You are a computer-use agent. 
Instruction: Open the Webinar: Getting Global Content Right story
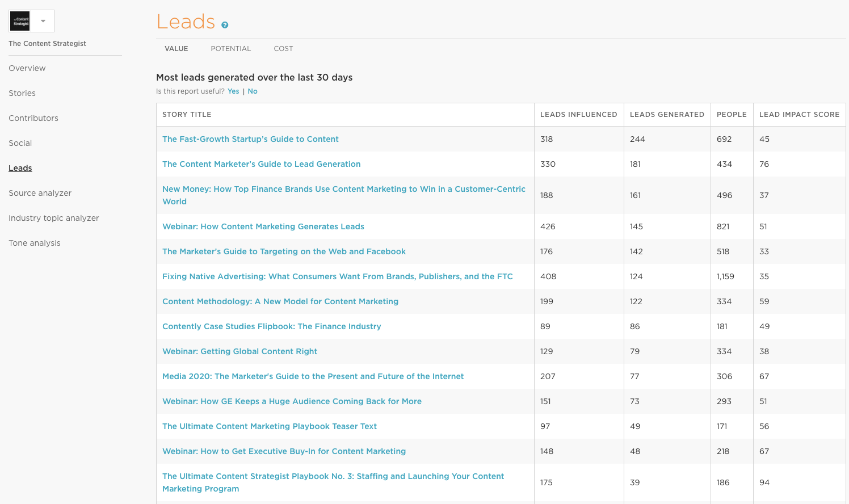239,351
